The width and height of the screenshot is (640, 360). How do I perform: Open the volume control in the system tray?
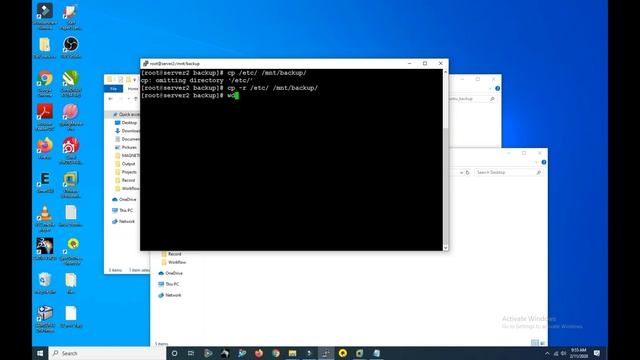pyautogui.click(x=564, y=353)
